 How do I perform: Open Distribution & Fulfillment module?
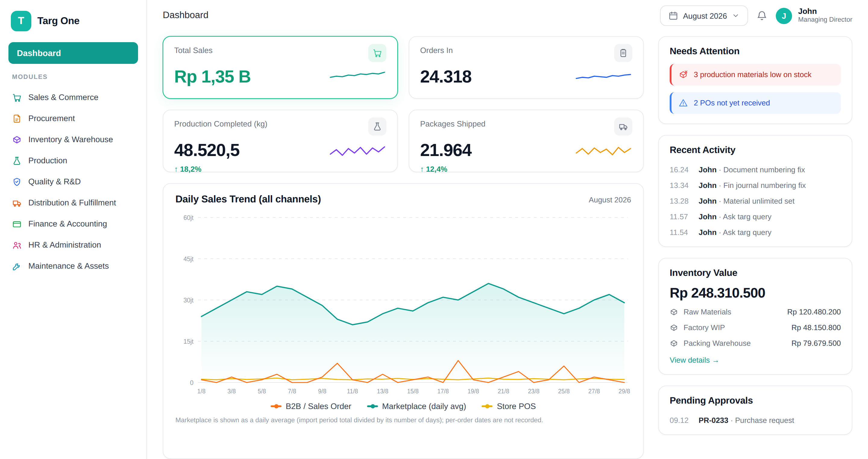tap(73, 203)
